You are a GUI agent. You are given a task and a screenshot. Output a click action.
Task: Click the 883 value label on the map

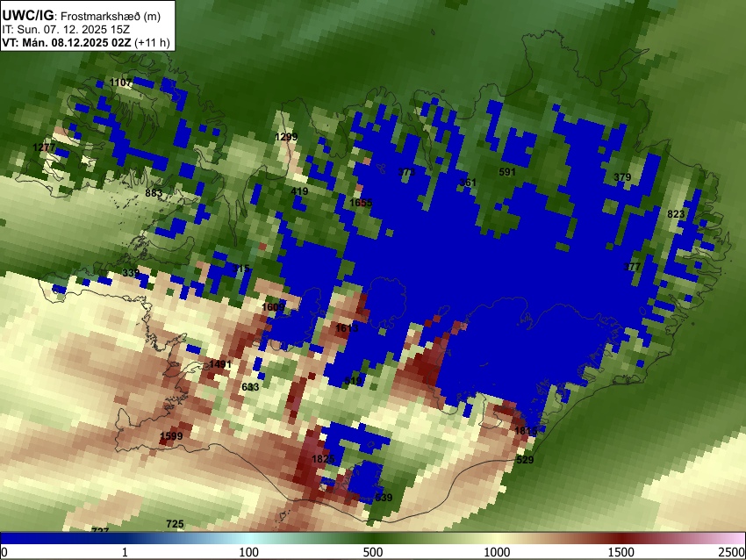(x=154, y=193)
